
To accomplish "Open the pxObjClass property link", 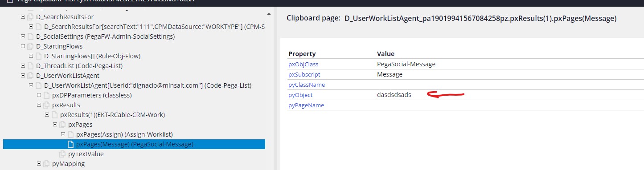I will pyautogui.click(x=303, y=64).
